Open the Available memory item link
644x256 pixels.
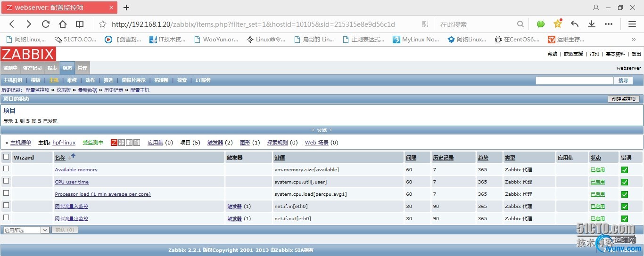tap(76, 170)
